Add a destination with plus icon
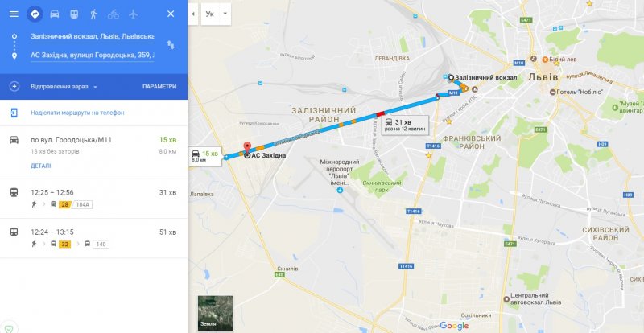 tap(14, 87)
